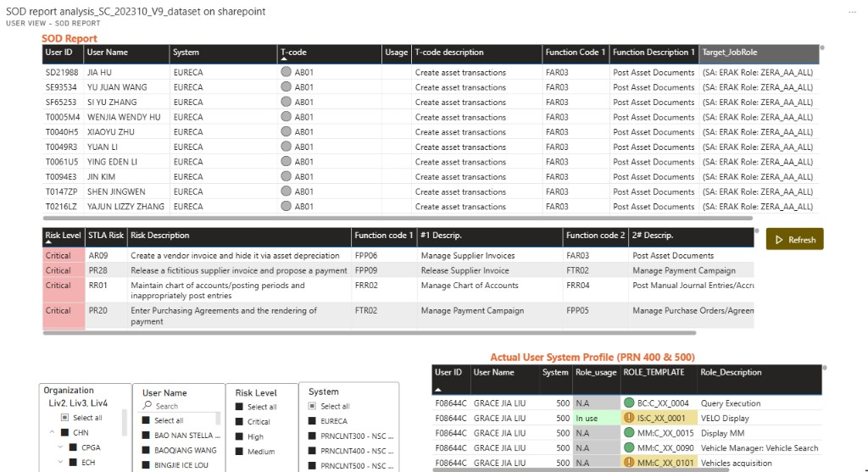868x472 pixels.
Task: Click User ID cell SD21988
Action: point(62,72)
